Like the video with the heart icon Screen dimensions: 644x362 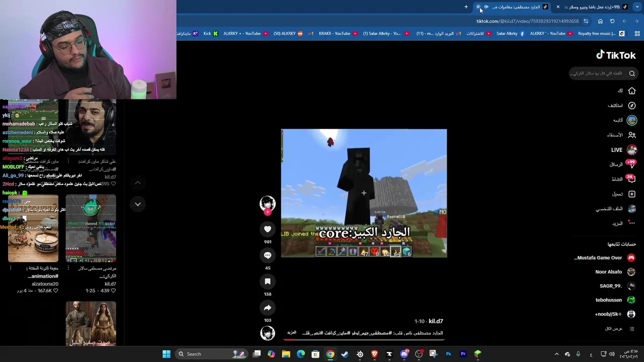(x=268, y=229)
